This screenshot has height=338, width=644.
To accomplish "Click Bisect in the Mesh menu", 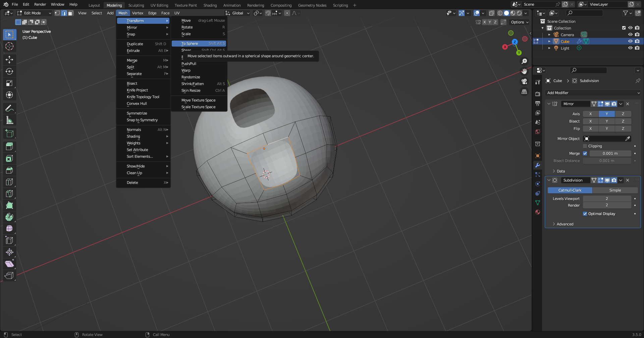I will tap(143, 83).
